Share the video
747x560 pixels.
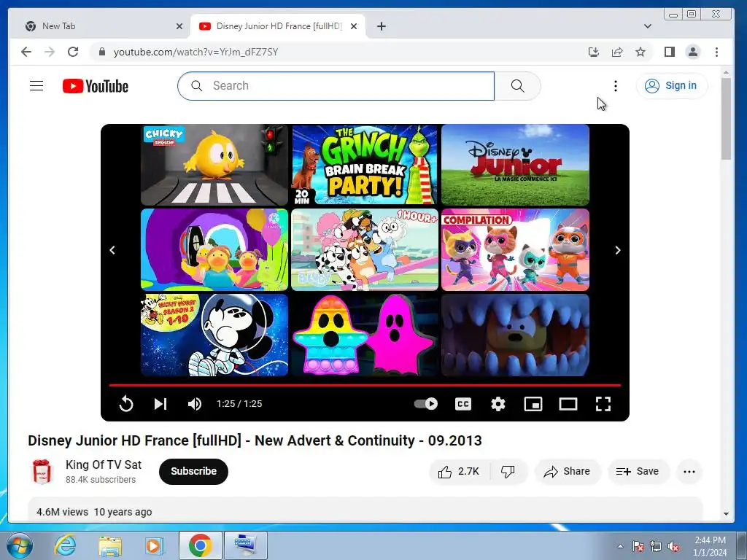coord(568,472)
